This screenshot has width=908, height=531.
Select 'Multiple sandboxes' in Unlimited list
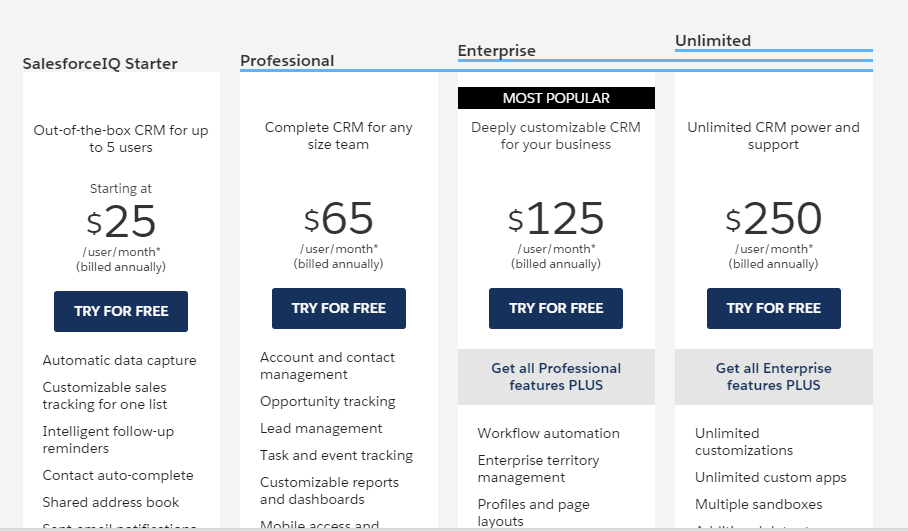[x=758, y=504]
